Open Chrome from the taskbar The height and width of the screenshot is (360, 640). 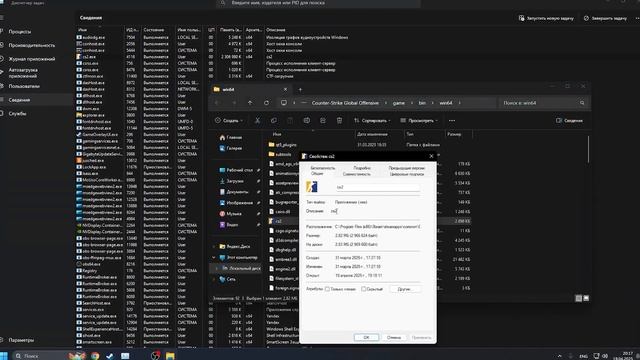click(x=95, y=356)
